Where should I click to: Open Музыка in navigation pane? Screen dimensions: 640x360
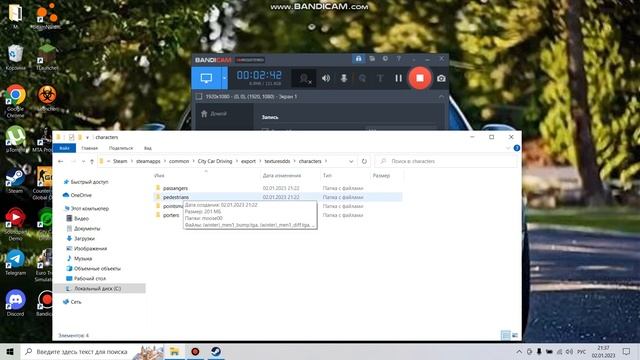83,259
